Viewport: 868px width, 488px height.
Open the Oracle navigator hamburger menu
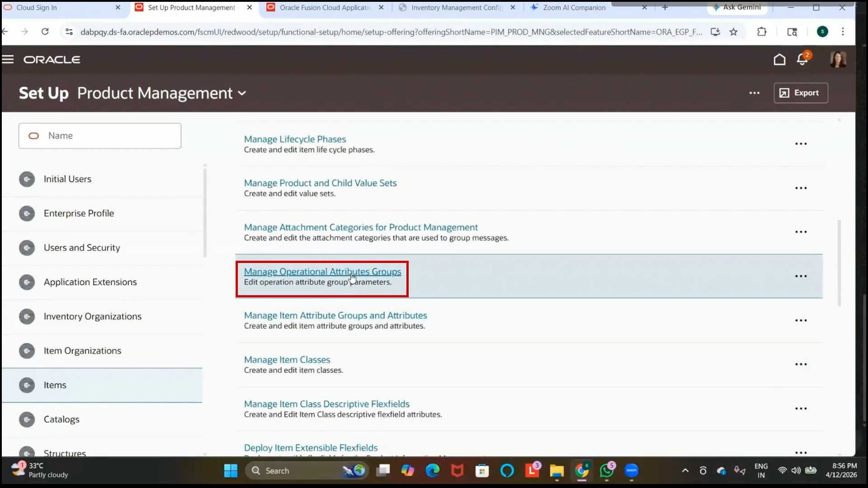click(x=8, y=59)
